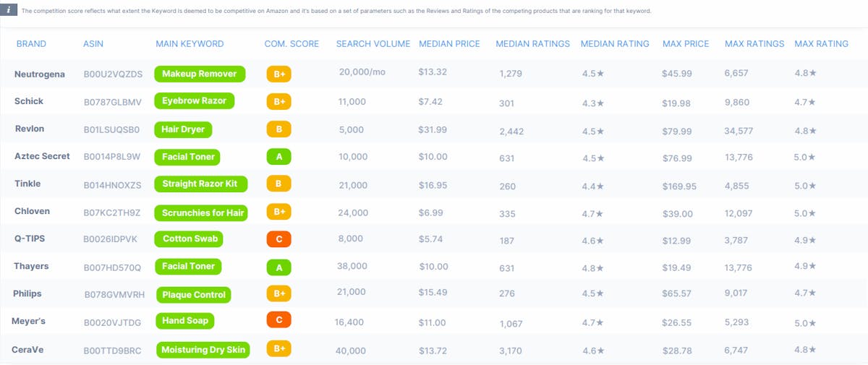Click Revlon's B competition score badge
Screen dimensions: 868x365
tap(278, 130)
